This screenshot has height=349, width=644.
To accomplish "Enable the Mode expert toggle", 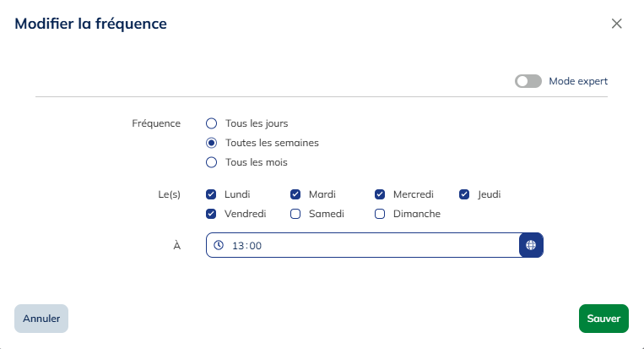I will (x=528, y=81).
